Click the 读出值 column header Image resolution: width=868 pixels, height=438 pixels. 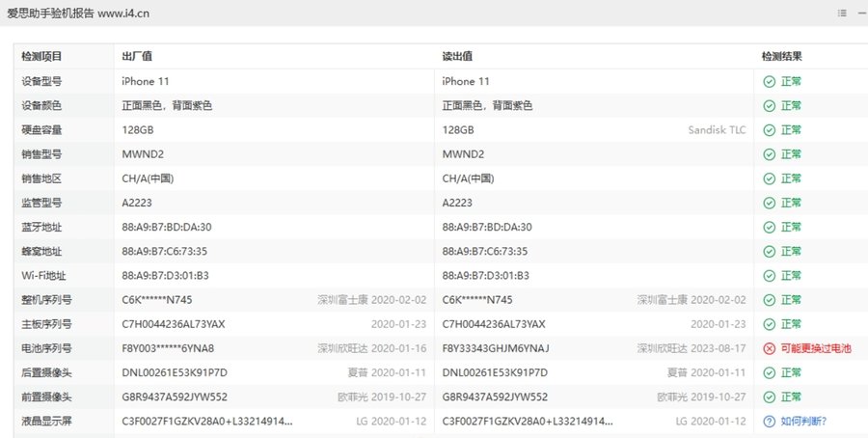click(457, 57)
